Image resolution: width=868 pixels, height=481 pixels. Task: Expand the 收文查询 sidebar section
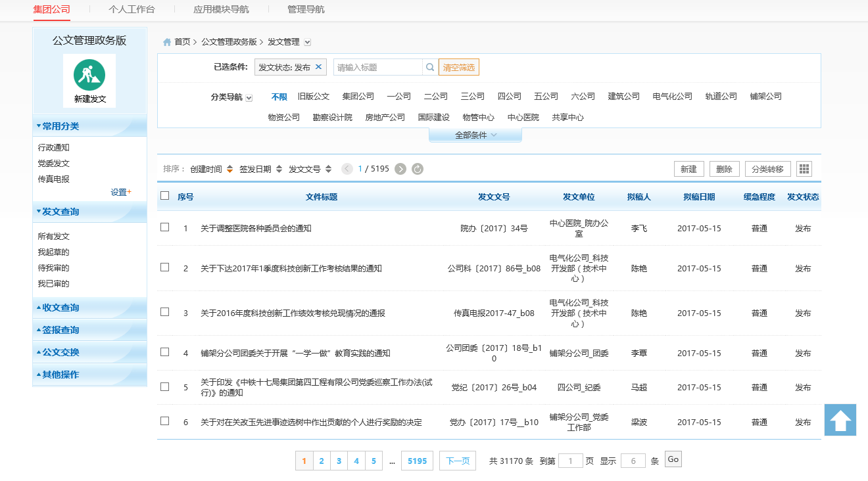pos(60,308)
